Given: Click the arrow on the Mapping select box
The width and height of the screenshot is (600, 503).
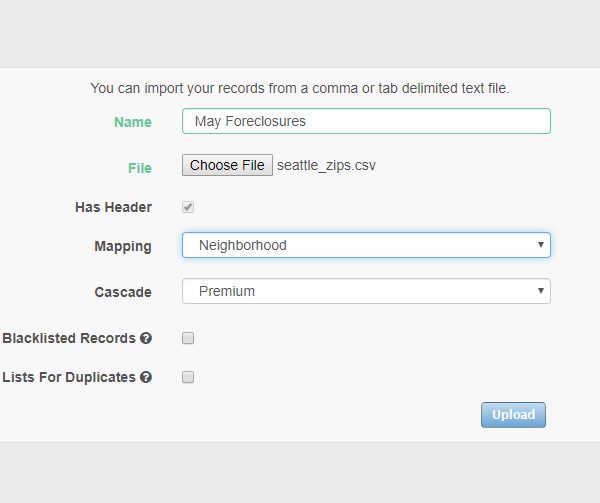Looking at the screenshot, I should click(540, 245).
